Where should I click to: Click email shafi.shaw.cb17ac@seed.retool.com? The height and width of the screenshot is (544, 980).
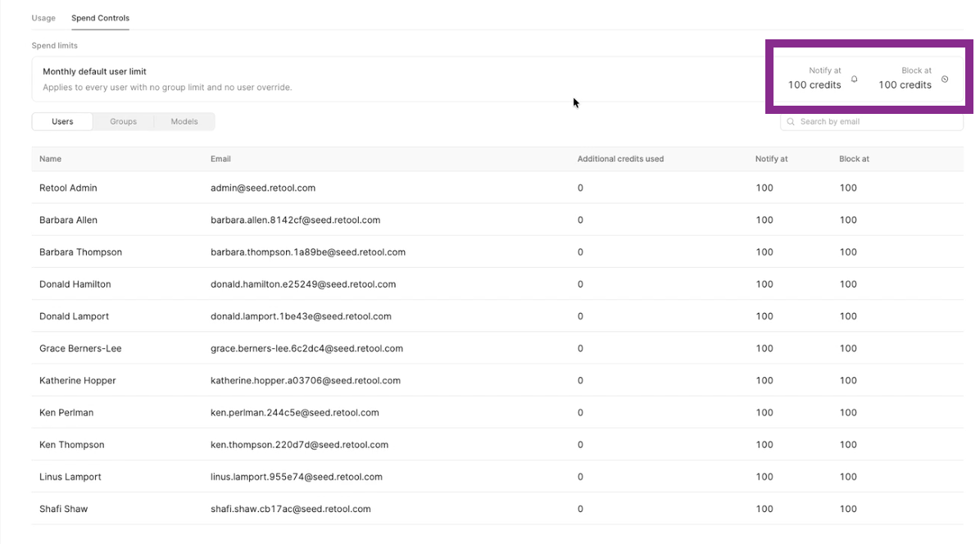coord(291,509)
